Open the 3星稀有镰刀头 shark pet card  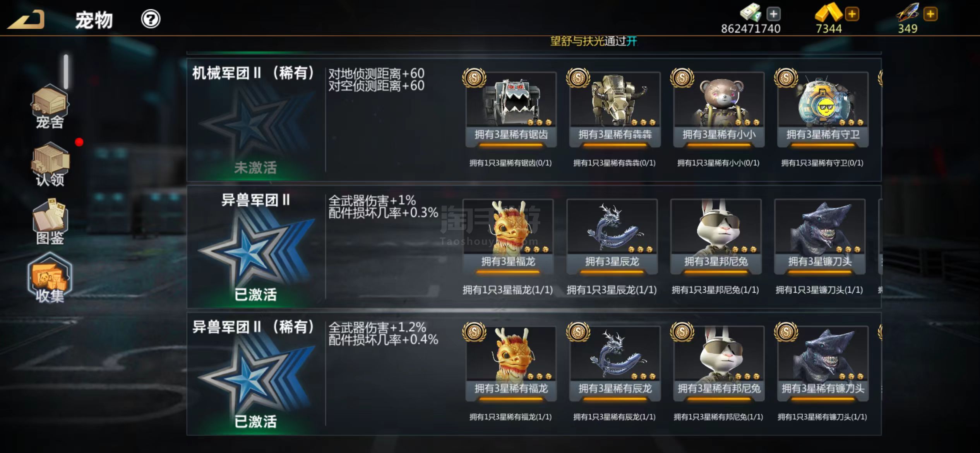click(x=822, y=364)
